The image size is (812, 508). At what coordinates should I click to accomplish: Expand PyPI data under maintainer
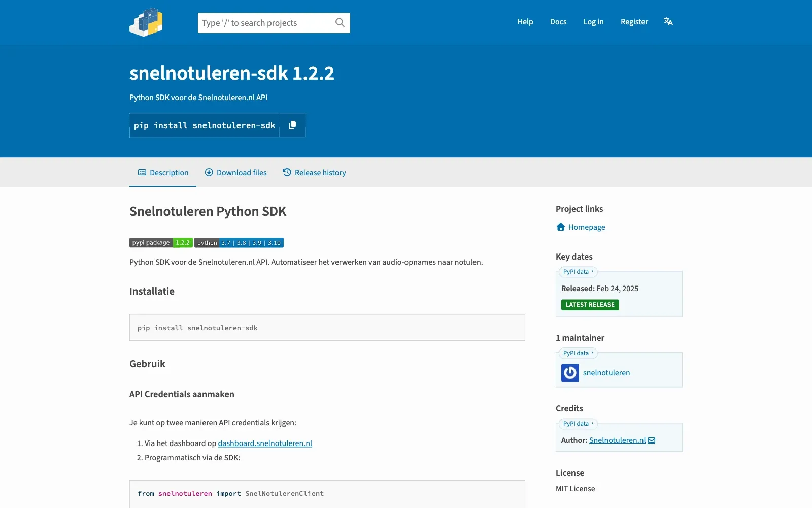click(x=578, y=353)
